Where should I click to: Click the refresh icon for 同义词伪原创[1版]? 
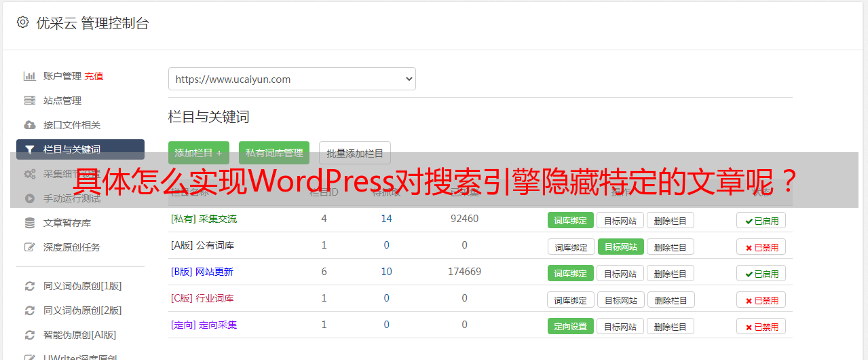tap(29, 286)
